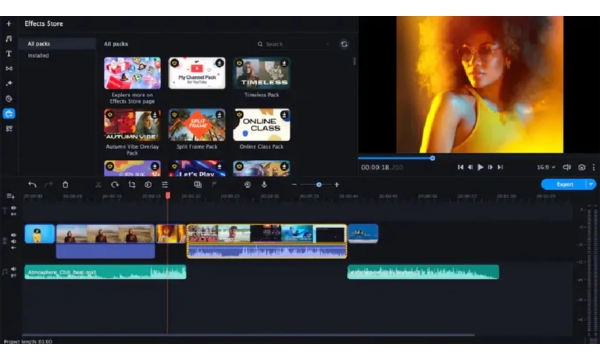The width and height of the screenshot is (600, 360).
Task: Take a snapshot with the camera icon
Action: tap(582, 167)
